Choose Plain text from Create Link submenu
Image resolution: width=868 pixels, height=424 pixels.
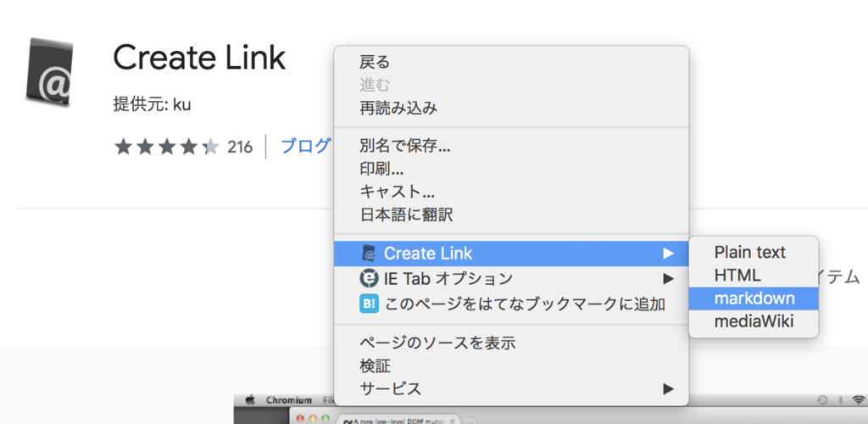[754, 253]
